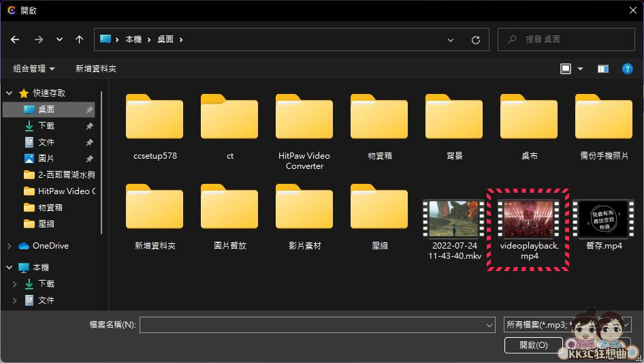Screen dimensions: 644x363
Task: Go up one folder level
Action: coord(79,40)
